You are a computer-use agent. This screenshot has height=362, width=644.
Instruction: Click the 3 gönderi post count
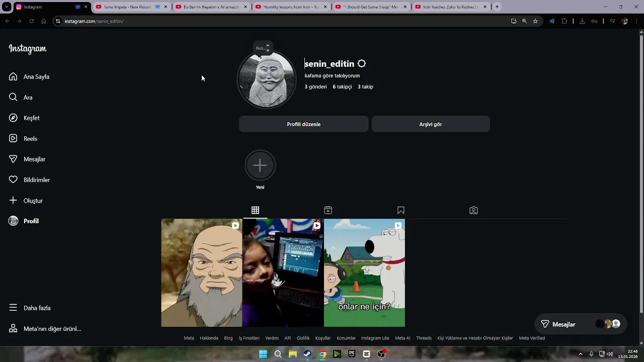(315, 87)
